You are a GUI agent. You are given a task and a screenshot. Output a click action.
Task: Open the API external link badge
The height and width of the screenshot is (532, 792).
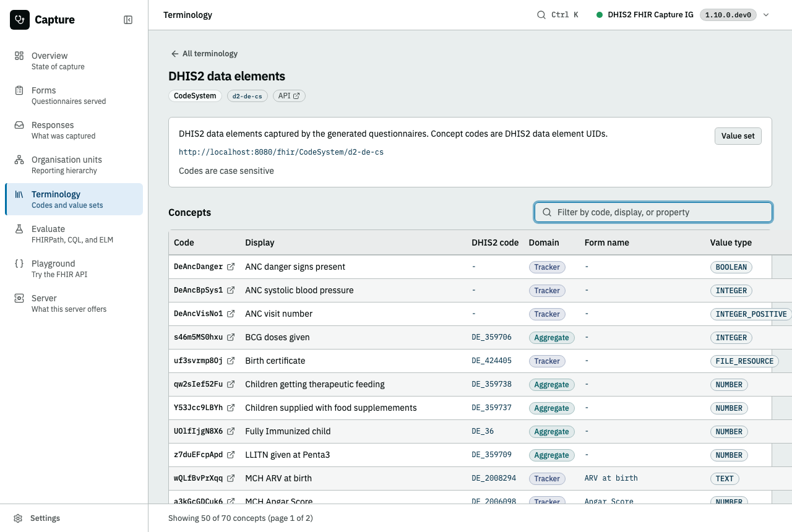point(289,96)
